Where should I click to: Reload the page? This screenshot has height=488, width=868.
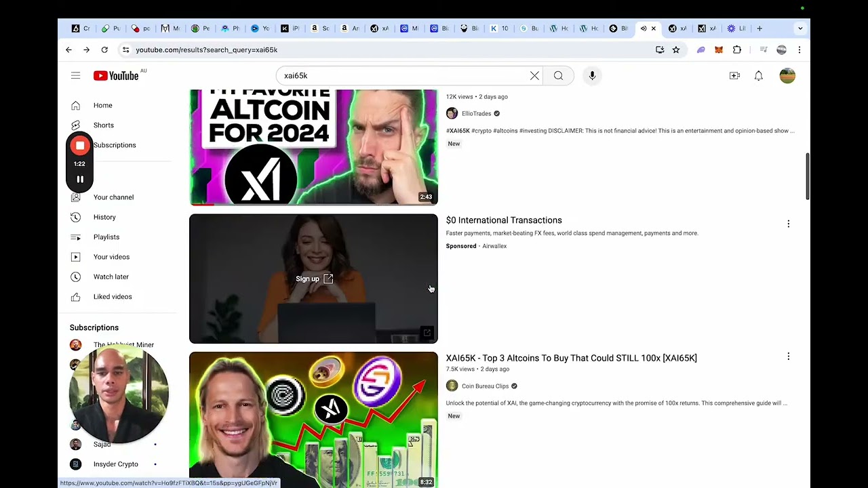click(104, 50)
